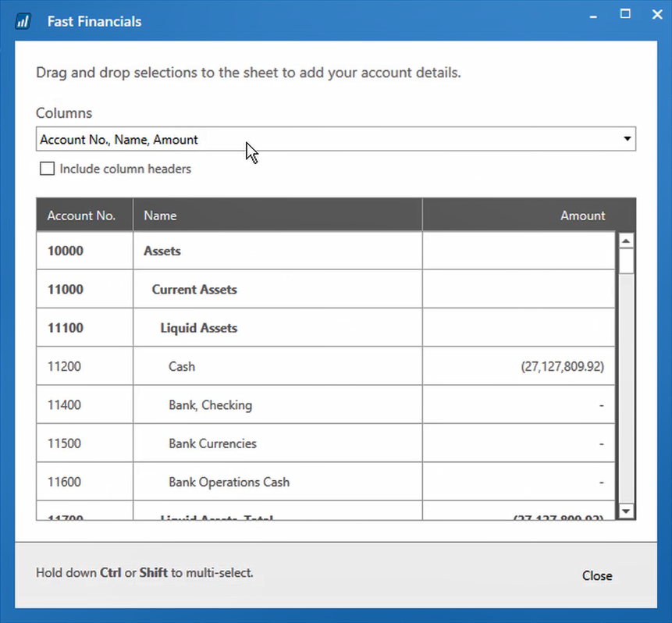The height and width of the screenshot is (623, 672).
Task: Select account number 11100
Action: tap(65, 328)
